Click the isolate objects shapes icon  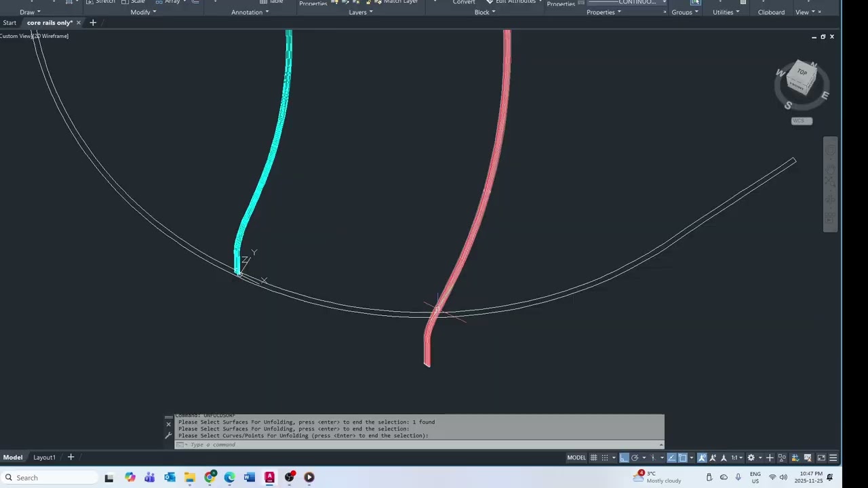[x=782, y=457]
